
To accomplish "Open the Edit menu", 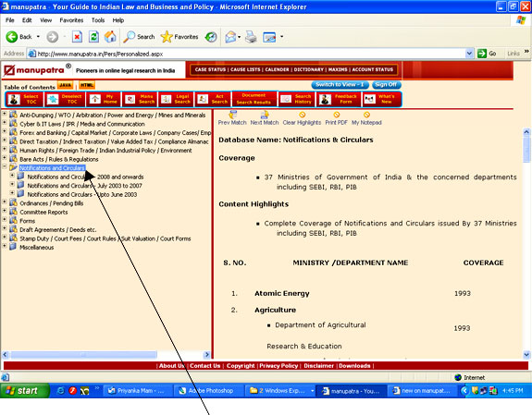I will 27,20.
